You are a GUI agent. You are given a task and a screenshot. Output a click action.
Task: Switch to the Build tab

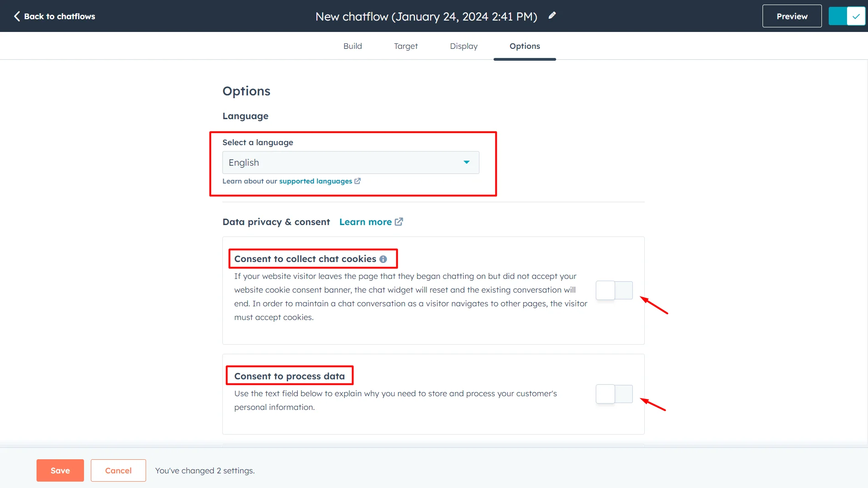(352, 46)
